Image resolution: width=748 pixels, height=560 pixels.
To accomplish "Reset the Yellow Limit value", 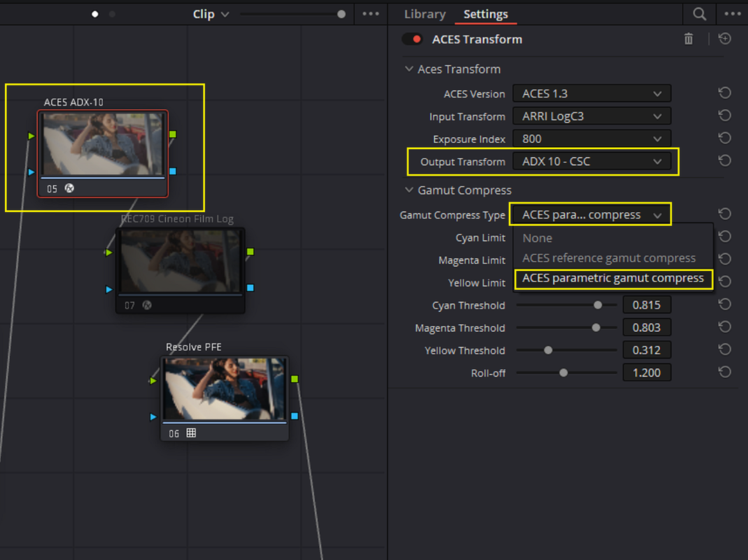I will pos(725,281).
